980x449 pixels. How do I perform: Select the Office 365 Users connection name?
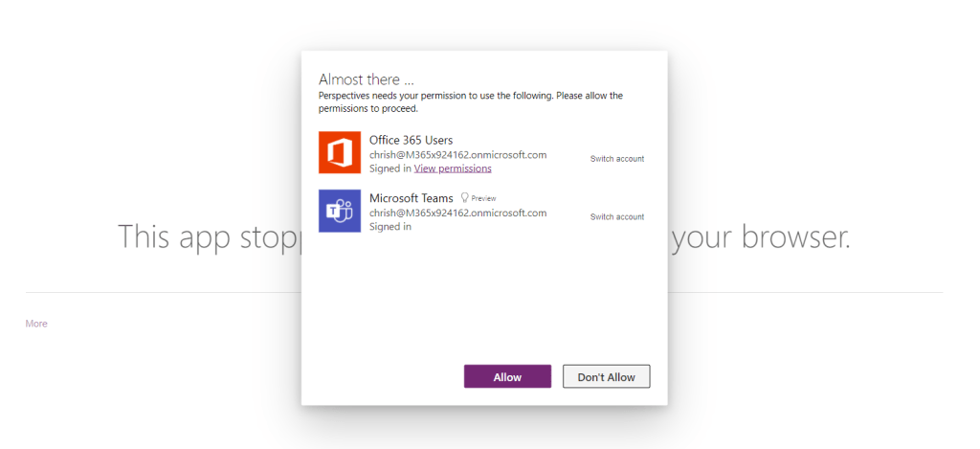tap(411, 141)
